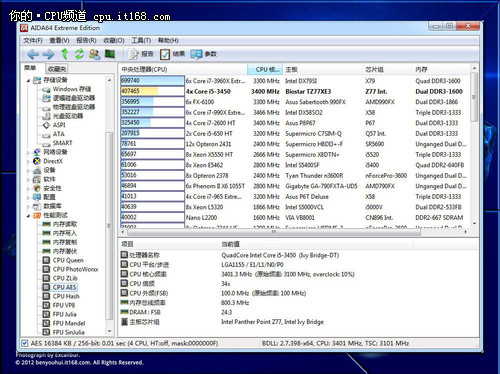Click the green monitor toolbar icon
This screenshot has height=374, width=500.
pyautogui.click(x=110, y=54)
